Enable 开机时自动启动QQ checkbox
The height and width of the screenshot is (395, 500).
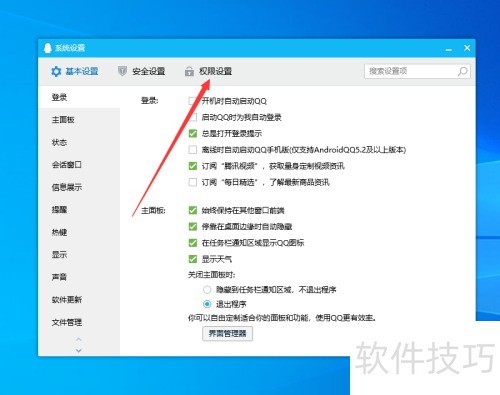coord(192,101)
